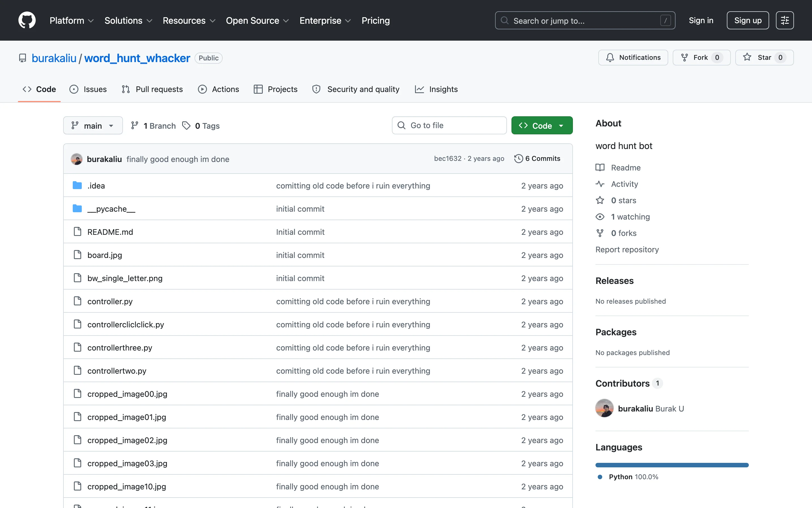812x508 pixels.
Task: Open the main branch selector dropdown
Action: pos(93,125)
